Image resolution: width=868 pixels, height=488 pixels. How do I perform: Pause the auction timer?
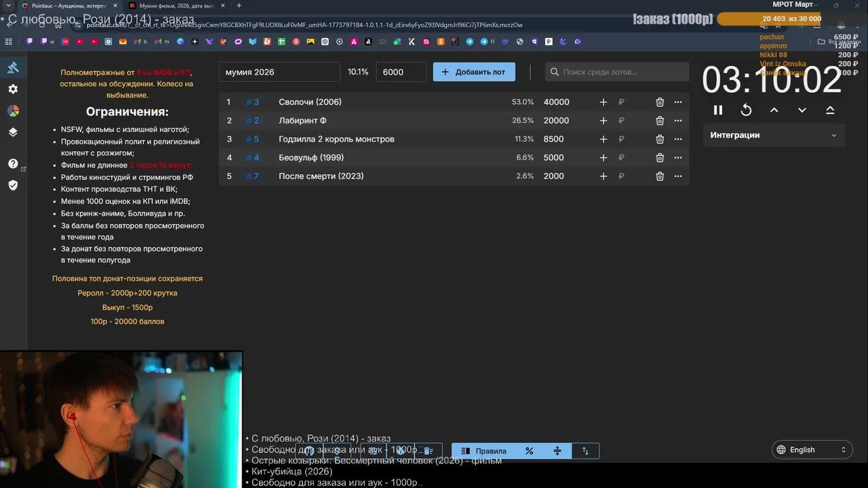(x=718, y=110)
